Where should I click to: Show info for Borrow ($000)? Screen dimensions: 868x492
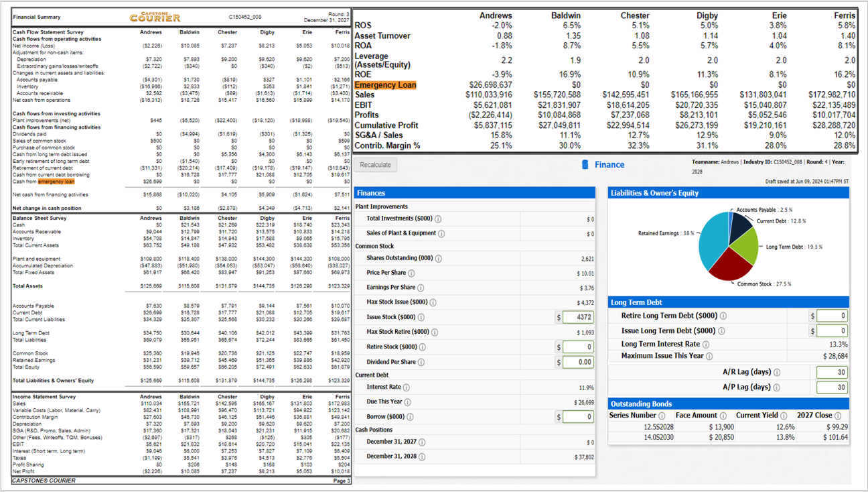coord(410,416)
